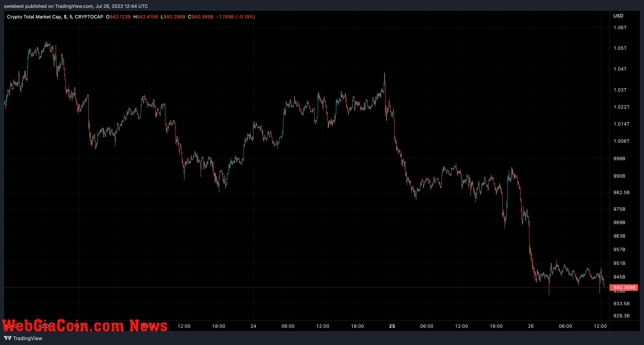644x345 pixels.
Task: Click the 928.3B price axis label
Action: 621,316
